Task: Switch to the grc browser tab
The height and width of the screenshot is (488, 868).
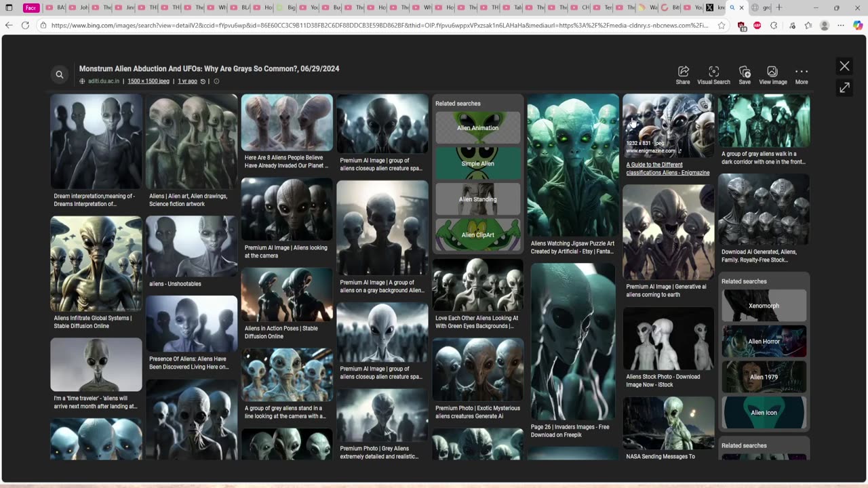Action: point(761,7)
